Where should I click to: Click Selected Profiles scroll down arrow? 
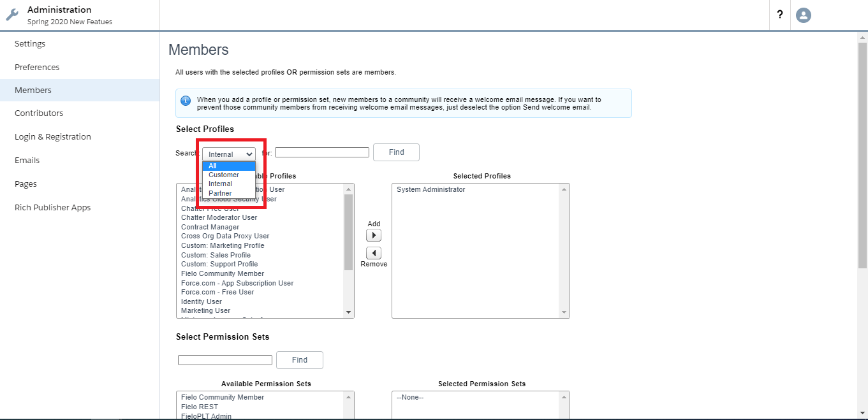(x=564, y=312)
